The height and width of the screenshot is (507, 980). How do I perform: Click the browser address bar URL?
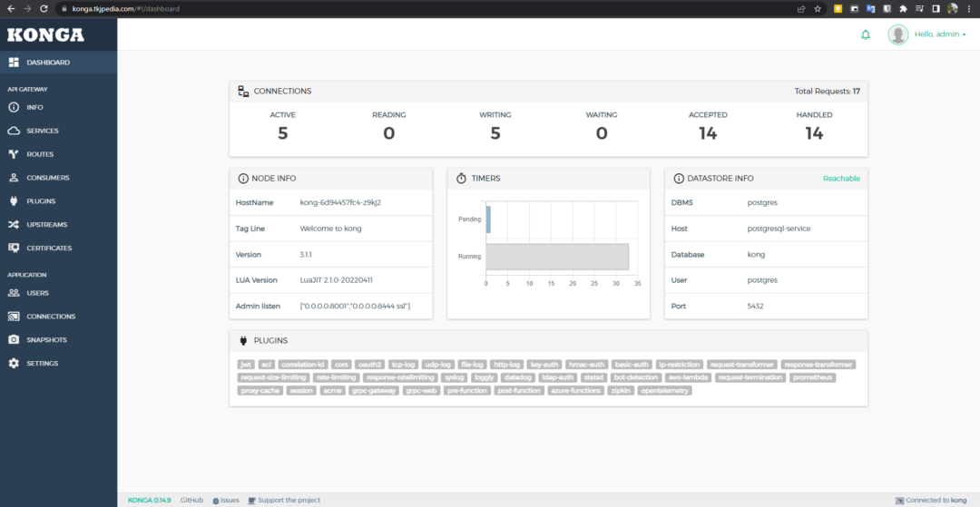(127, 8)
